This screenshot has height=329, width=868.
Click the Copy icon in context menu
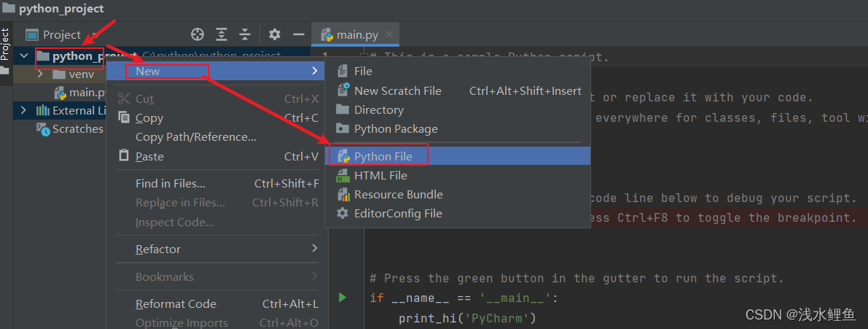point(124,117)
